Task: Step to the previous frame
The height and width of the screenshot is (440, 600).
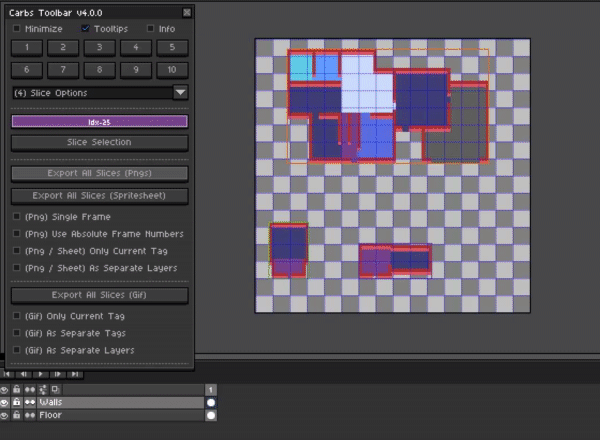Action: [23, 374]
